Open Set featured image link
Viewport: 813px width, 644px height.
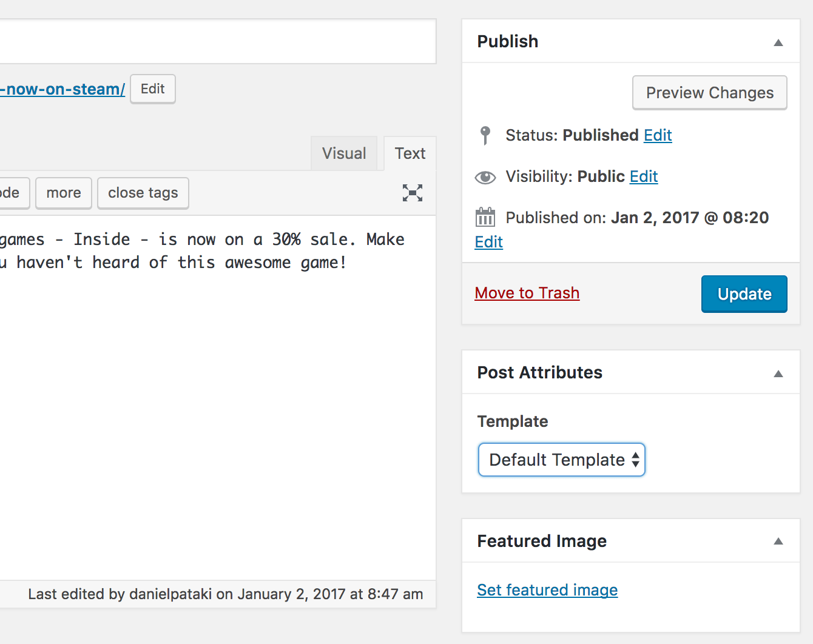pyautogui.click(x=547, y=590)
